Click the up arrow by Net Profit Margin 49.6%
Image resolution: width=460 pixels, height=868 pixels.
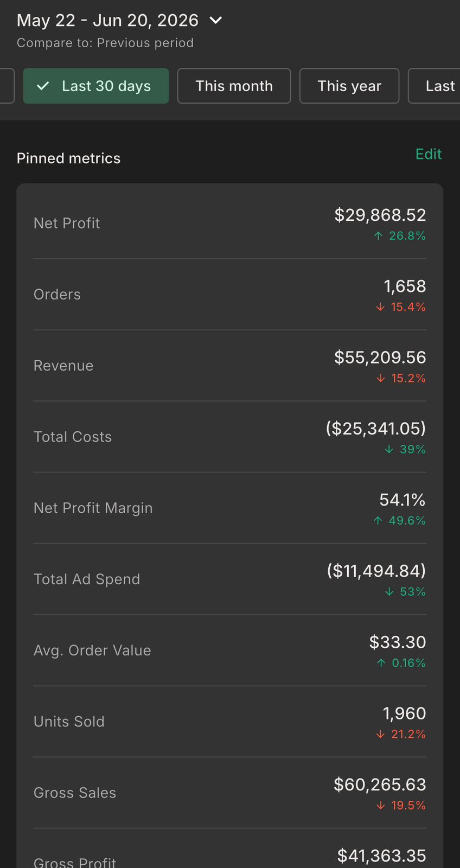378,521
